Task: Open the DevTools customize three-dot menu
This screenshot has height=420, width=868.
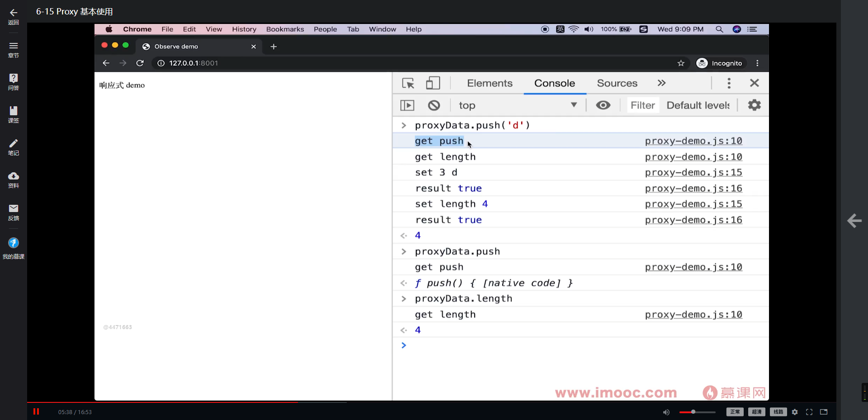Action: [729, 83]
